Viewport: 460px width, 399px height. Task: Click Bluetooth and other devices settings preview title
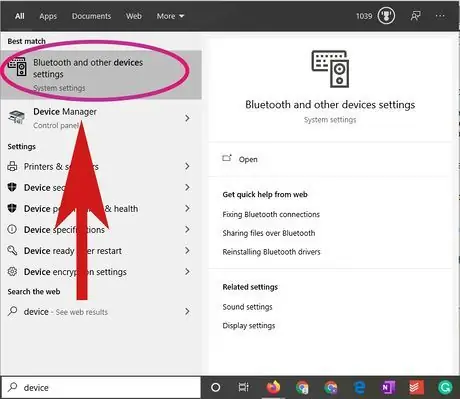point(330,105)
